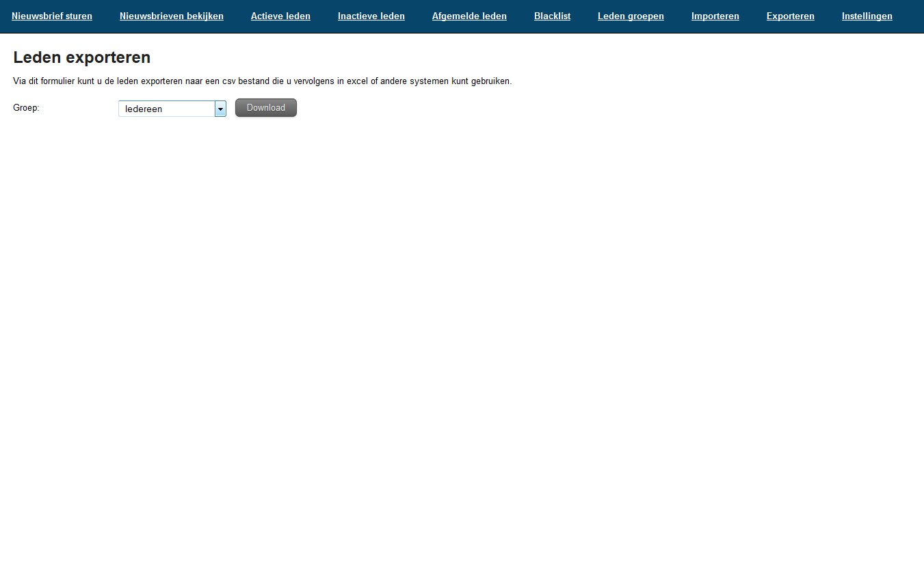Click the export description paragraph
Viewport: 924px width, 583px height.
262,81
